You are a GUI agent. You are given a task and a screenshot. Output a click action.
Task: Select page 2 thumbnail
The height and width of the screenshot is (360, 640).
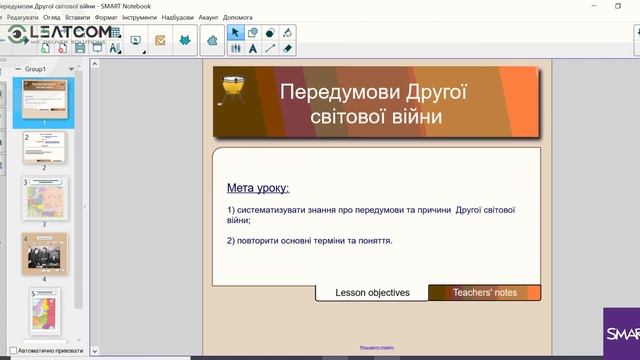pyautogui.click(x=44, y=147)
